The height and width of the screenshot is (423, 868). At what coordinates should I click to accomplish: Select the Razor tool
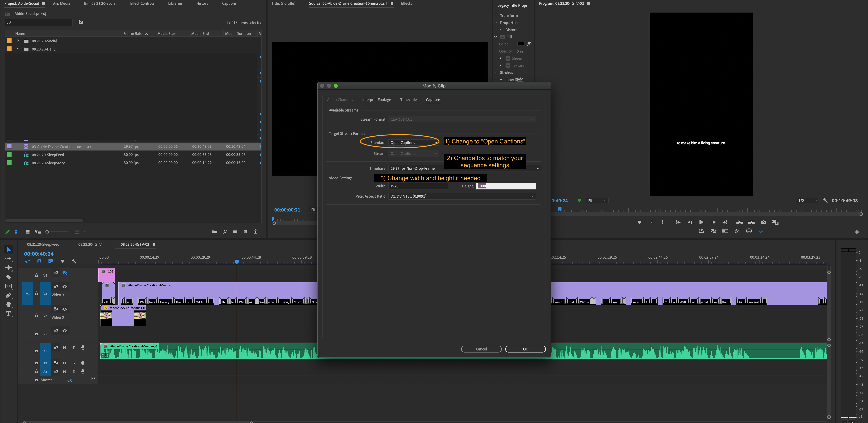coord(8,277)
